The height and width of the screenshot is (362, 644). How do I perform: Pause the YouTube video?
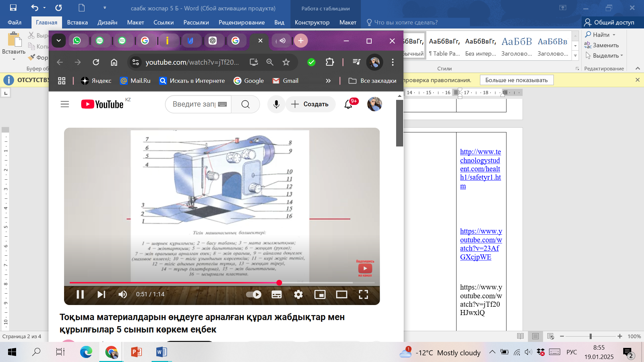[x=80, y=294]
